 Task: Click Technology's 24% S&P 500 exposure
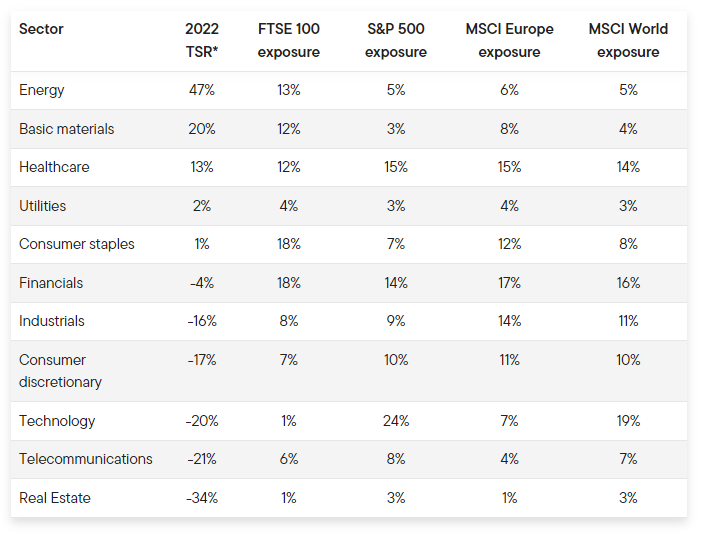pyautogui.click(x=396, y=421)
